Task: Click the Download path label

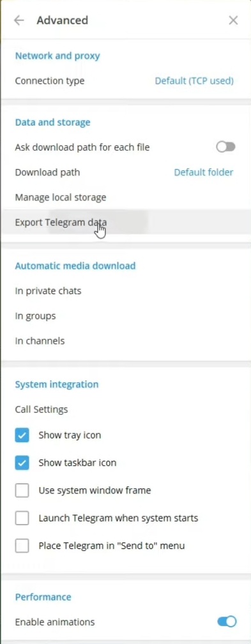Action: pos(47,172)
